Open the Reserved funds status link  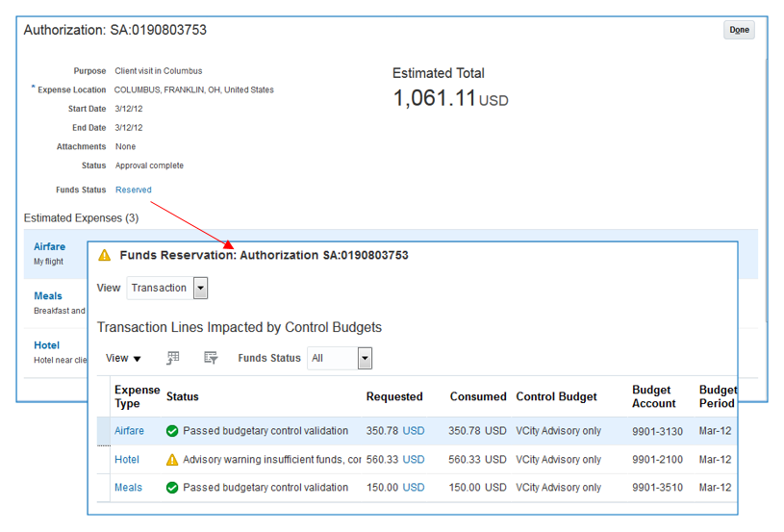coord(133,190)
